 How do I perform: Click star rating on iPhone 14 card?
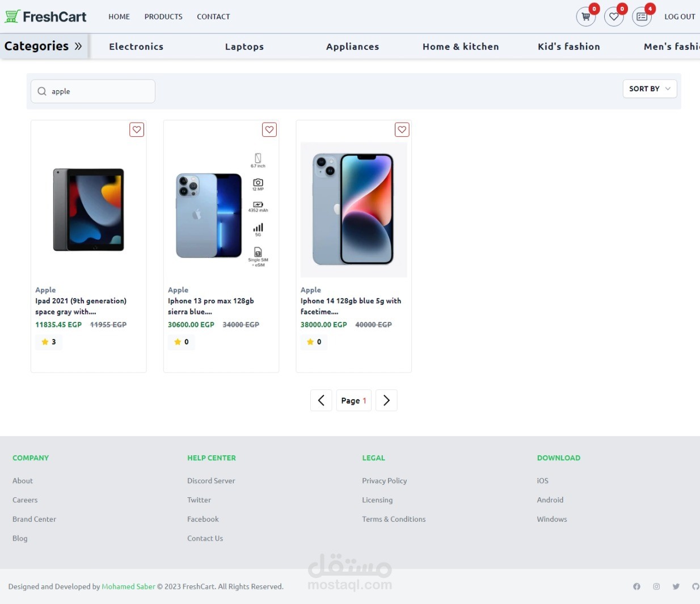pyautogui.click(x=314, y=342)
